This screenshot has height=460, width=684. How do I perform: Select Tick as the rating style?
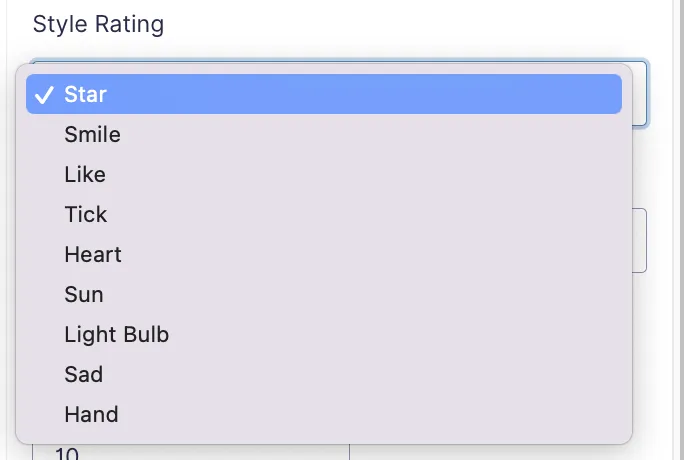click(86, 215)
